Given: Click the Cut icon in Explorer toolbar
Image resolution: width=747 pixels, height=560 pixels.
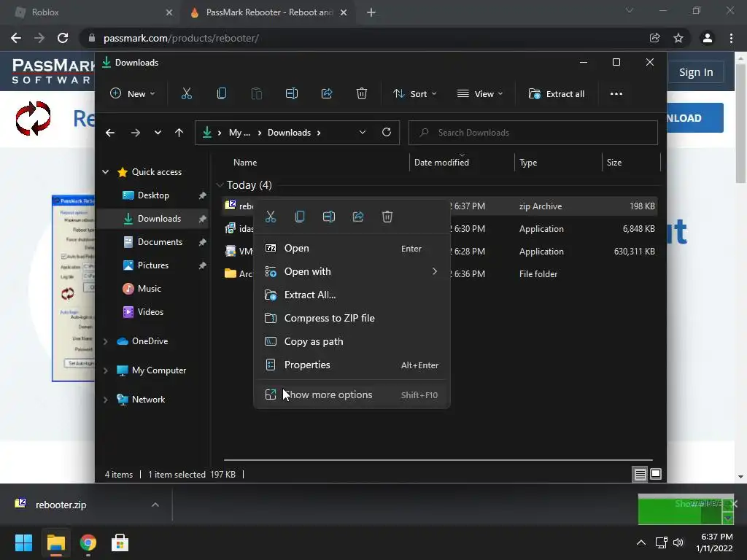Looking at the screenshot, I should (186, 94).
